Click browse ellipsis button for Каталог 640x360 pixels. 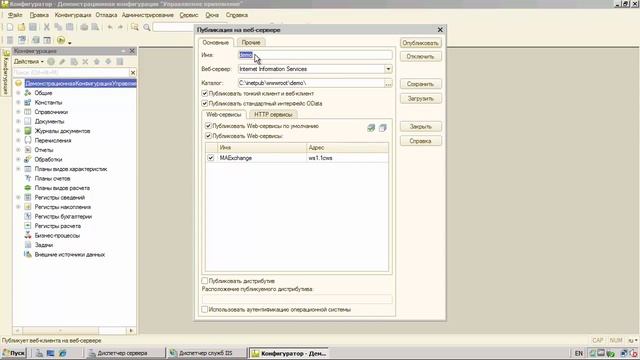coord(388,83)
